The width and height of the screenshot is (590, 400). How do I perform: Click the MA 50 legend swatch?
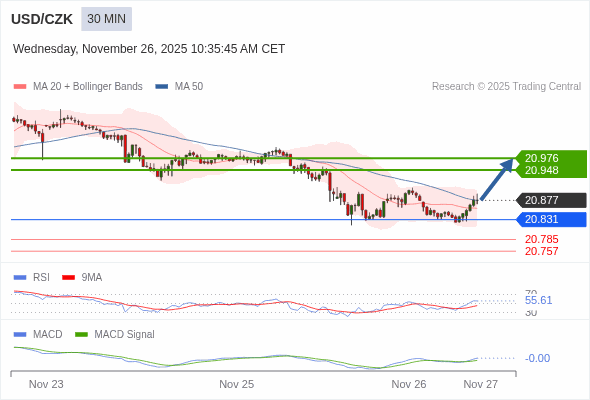[x=162, y=87]
